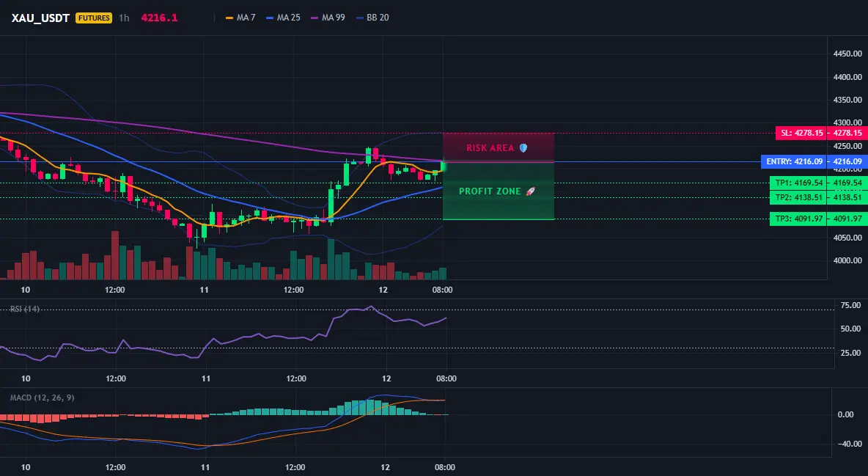Click date 12 on the MACD time axis
The image size is (868, 476).
coord(385,467)
